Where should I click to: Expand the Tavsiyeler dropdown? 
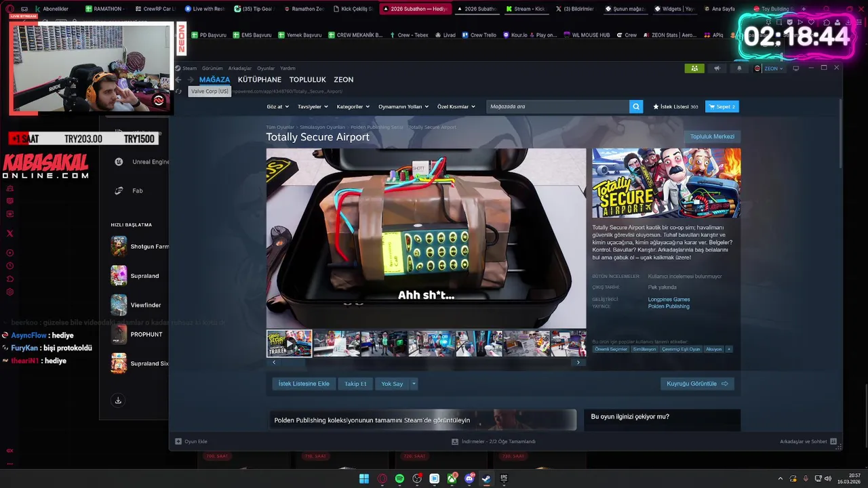[x=313, y=106]
